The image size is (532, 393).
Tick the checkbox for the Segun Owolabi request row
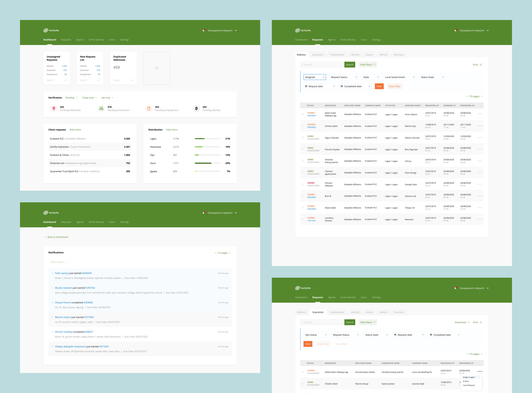coord(303,137)
